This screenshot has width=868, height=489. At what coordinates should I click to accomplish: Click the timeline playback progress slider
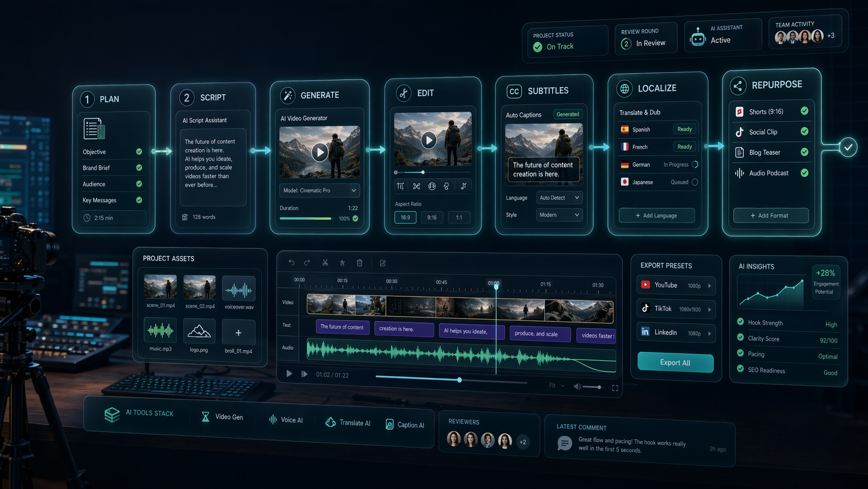point(451,379)
